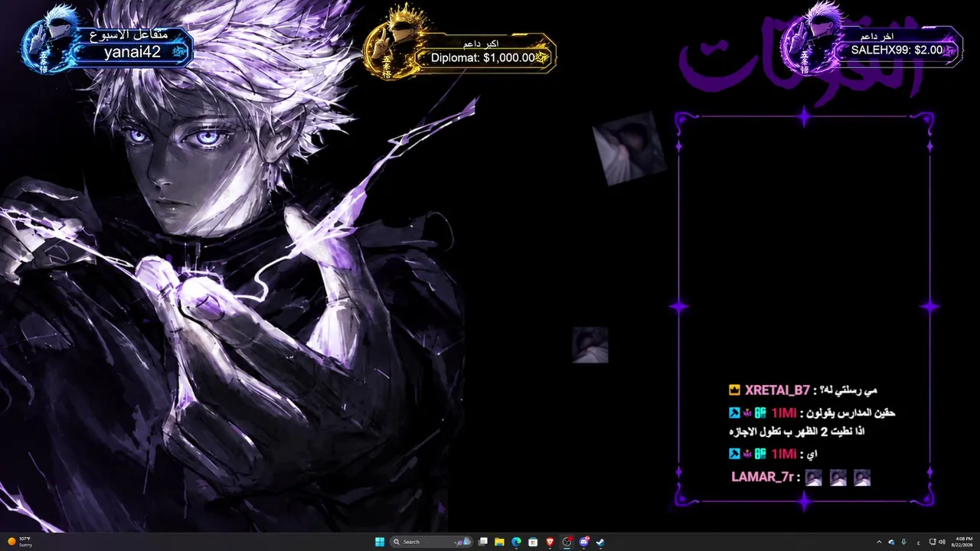Launch File Explorer from the taskbar
The image size is (980, 551).
click(499, 542)
